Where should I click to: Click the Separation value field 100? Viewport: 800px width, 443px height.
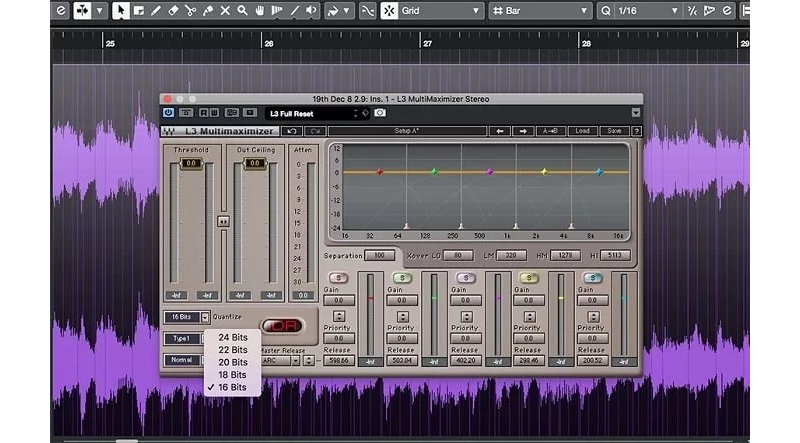[380, 255]
